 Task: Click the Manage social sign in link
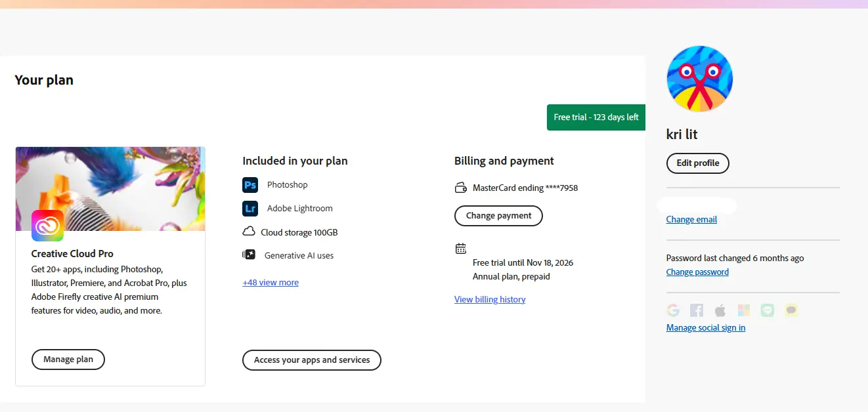[706, 328]
